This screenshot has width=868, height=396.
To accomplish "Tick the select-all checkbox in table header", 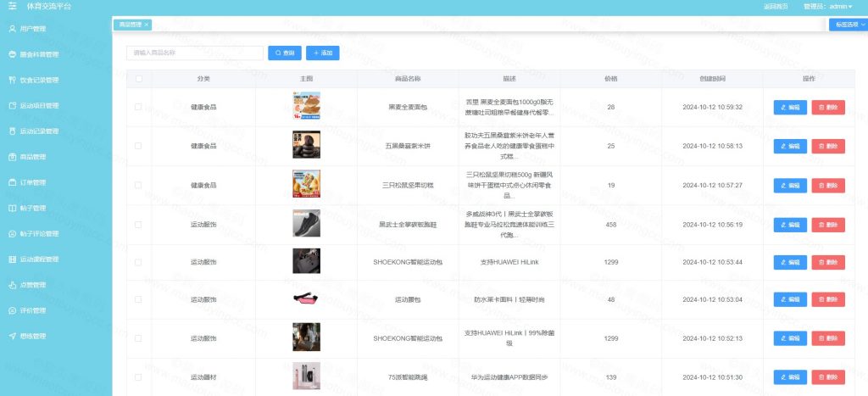I will tap(138, 79).
